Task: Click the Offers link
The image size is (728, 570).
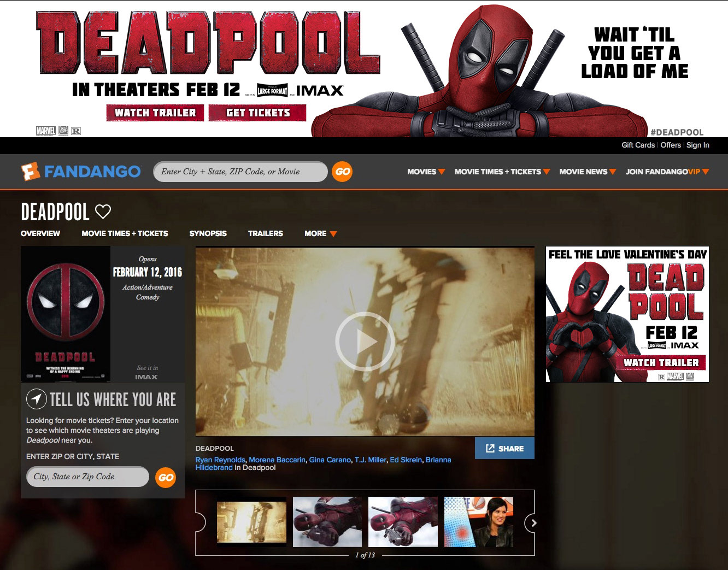Action: coord(671,145)
